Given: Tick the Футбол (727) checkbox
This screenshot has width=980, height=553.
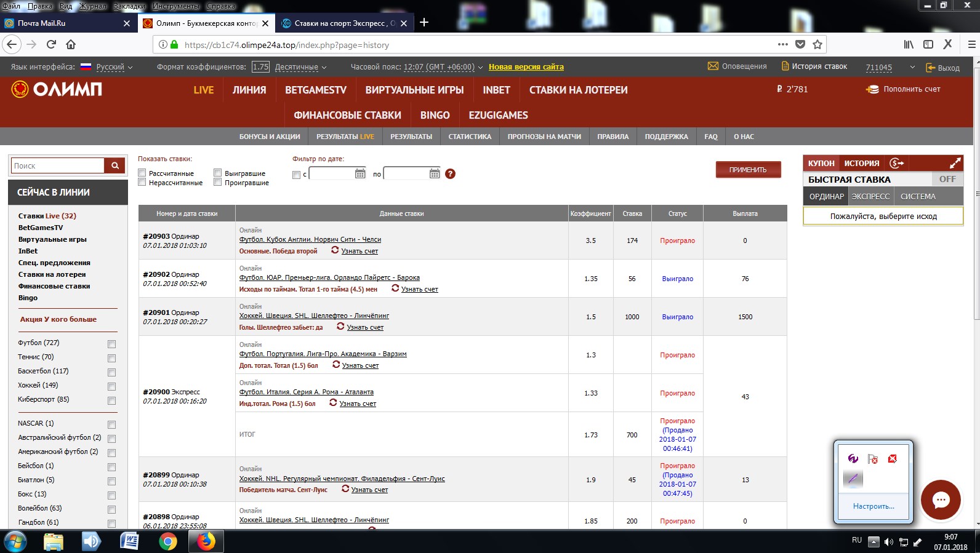Looking at the screenshot, I should [x=111, y=344].
